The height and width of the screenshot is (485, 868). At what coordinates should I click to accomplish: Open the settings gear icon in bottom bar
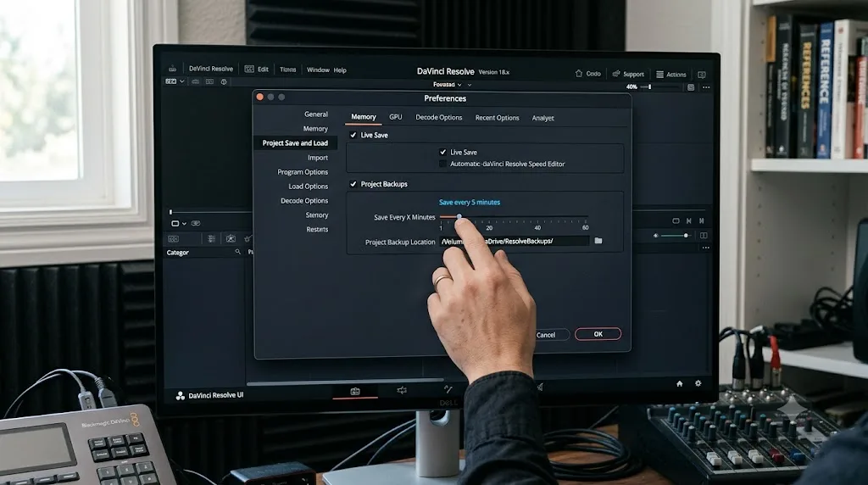[698, 383]
